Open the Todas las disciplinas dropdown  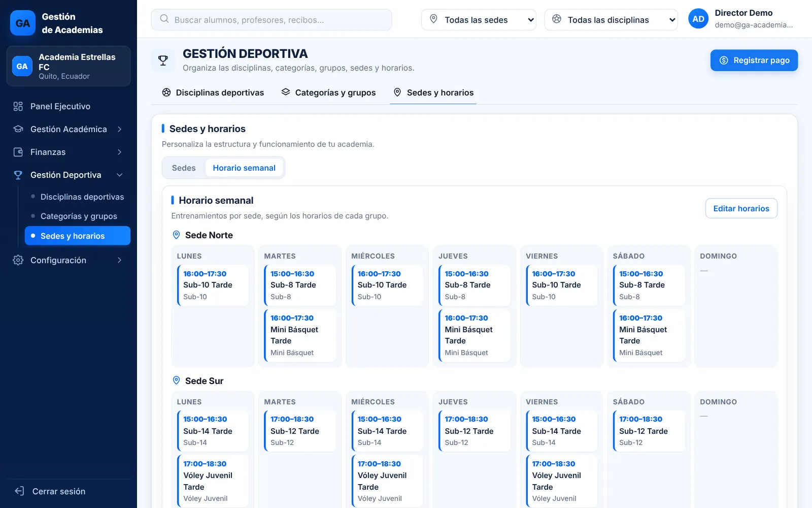point(611,20)
